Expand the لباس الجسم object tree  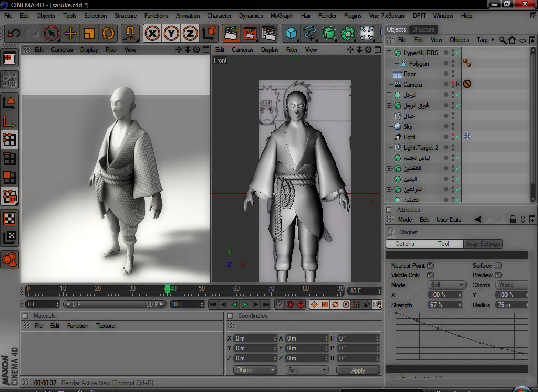pyautogui.click(x=389, y=158)
